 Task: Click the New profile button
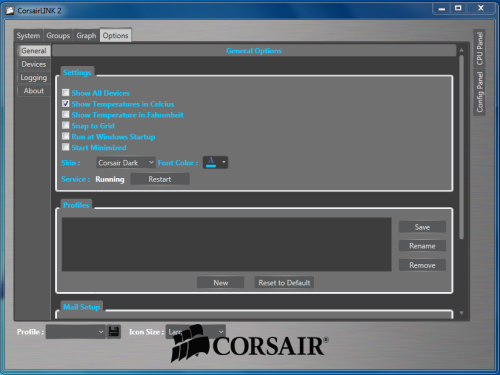coord(220,283)
